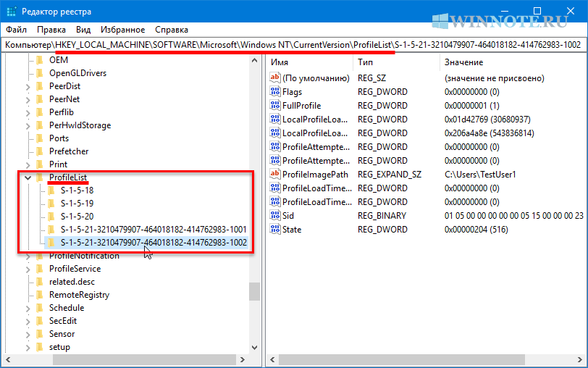Expand the Schedule key

click(28, 309)
